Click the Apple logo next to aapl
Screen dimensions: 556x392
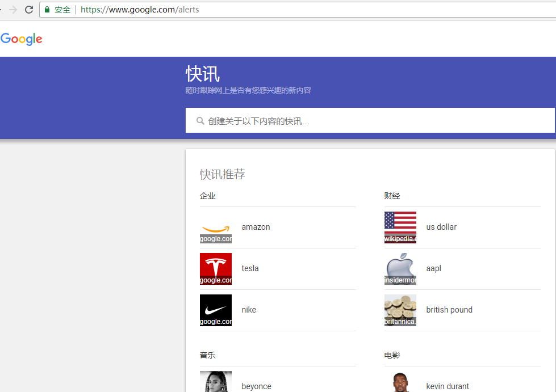400,268
